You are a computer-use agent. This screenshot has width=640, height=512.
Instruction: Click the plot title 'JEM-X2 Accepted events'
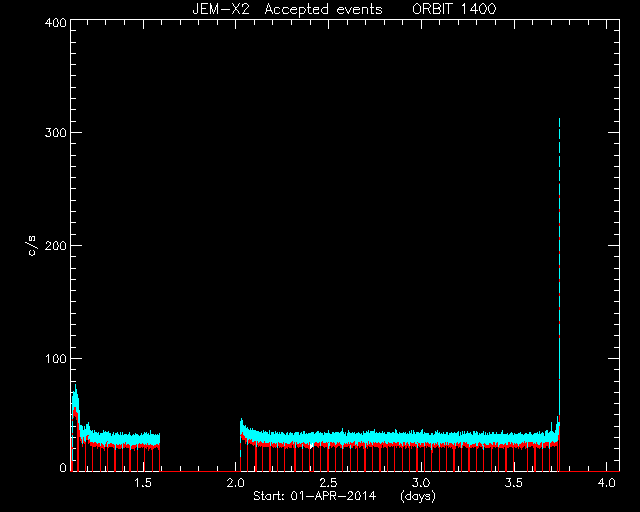click(287, 9)
